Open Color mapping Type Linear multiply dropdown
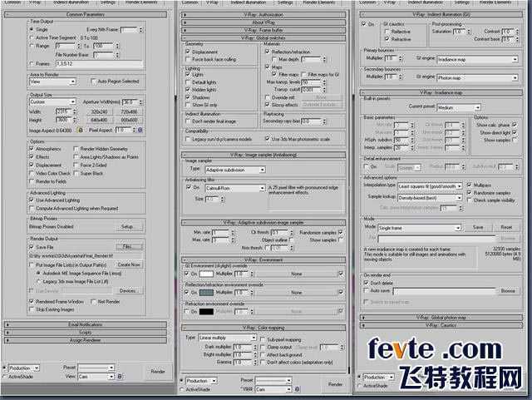The width and height of the screenshot is (532, 400). [227, 338]
